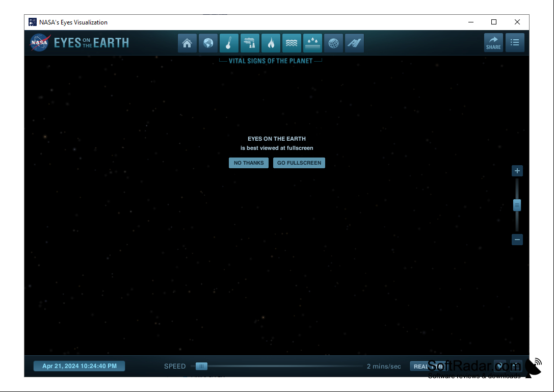Screen dimensions: 554x392
Task: Click the Share button
Action: click(493, 43)
